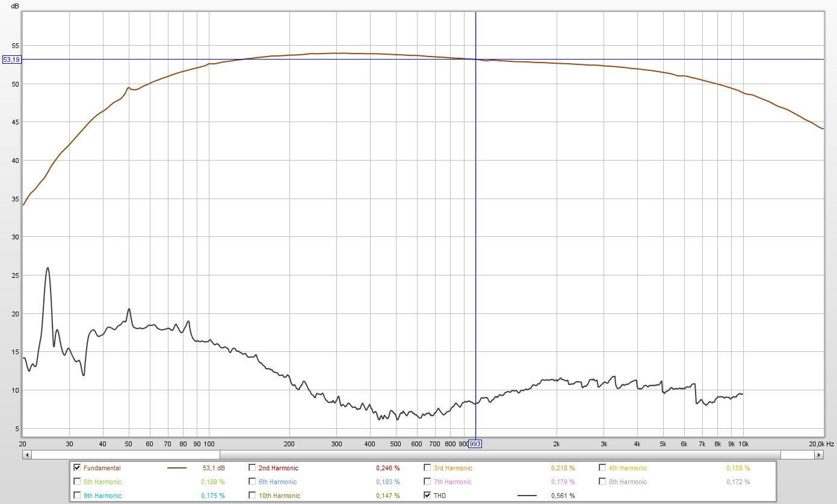The image size is (837, 504).
Task: Enable the 2nd Harmonic trace
Action: [x=252, y=467]
